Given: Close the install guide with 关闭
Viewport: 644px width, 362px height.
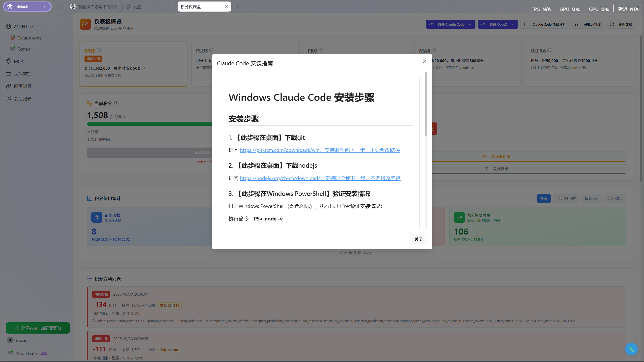Looking at the screenshot, I should pos(418,239).
